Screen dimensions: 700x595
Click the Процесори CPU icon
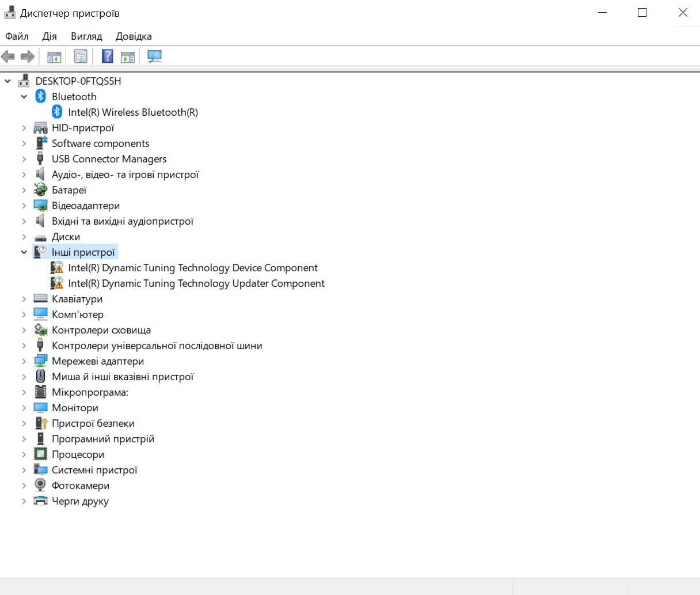tap(40, 454)
